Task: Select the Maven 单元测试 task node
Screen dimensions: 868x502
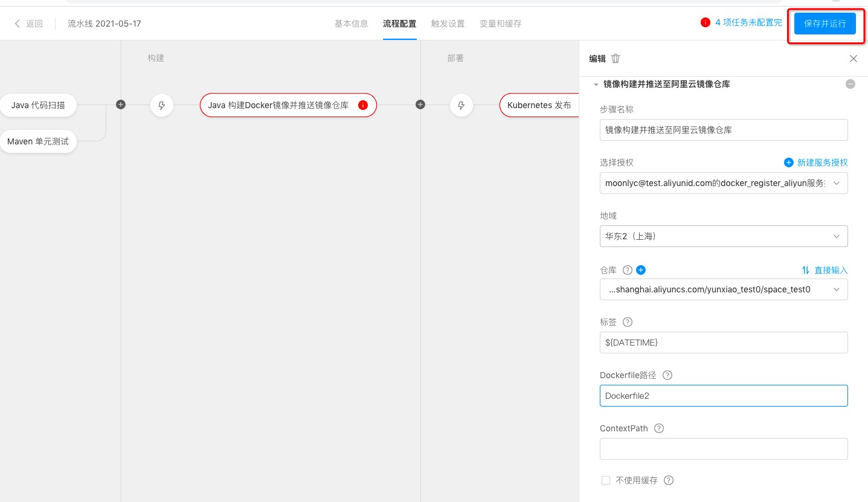Action: pyautogui.click(x=38, y=141)
